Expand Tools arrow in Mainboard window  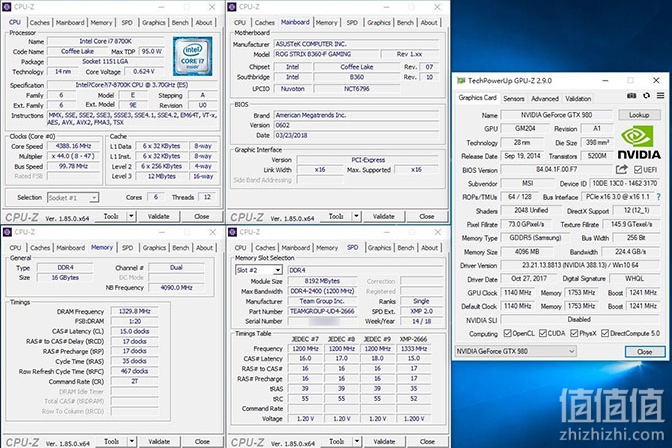coord(357,216)
